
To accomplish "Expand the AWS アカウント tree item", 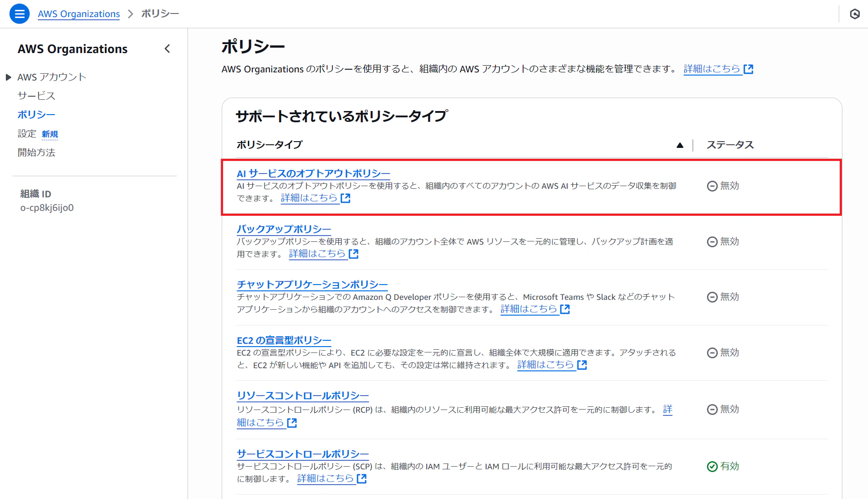I will click(x=8, y=77).
